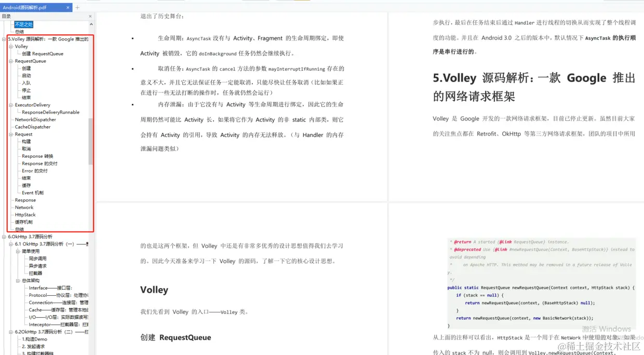Collapse the 6.OkHttp 3.7源码分析 node
The image size is (644, 355).
coord(4,237)
